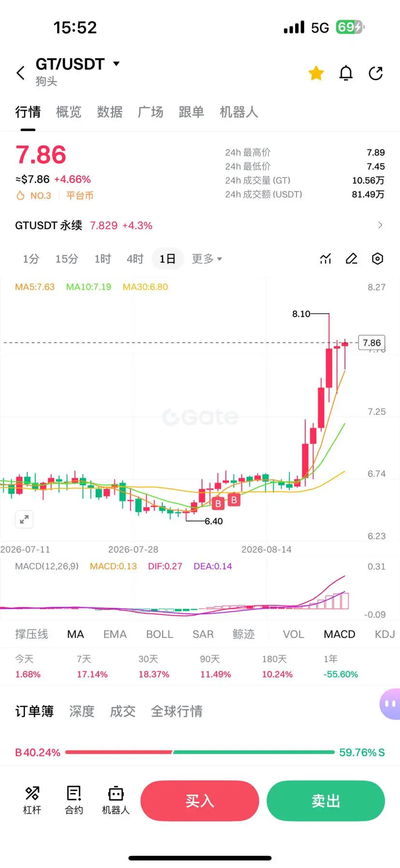Tap MA30:6.80 legend label
Image resolution: width=400 pixels, height=868 pixels.
145,287
